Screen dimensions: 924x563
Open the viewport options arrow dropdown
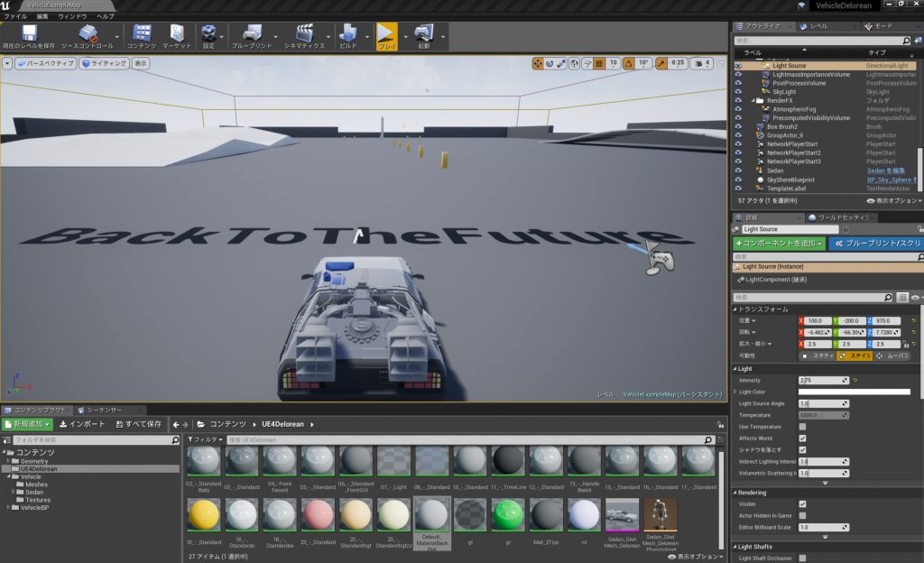pos(7,63)
